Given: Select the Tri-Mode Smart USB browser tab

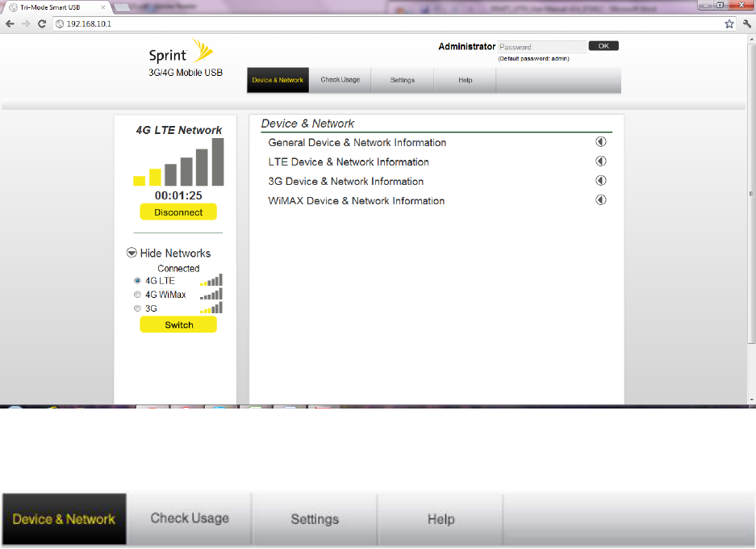Looking at the screenshot, I should click(56, 7).
